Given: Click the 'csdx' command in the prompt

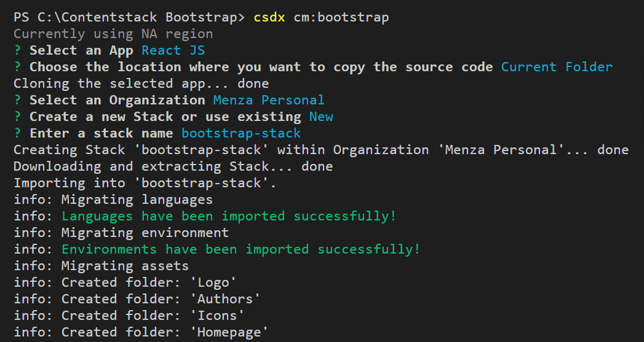Looking at the screenshot, I should tap(270, 17).
